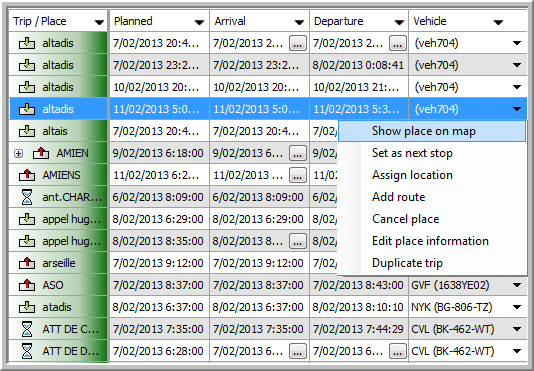
Task: Click planned time 9/02/2013 6:18:00
Action: [158, 153]
